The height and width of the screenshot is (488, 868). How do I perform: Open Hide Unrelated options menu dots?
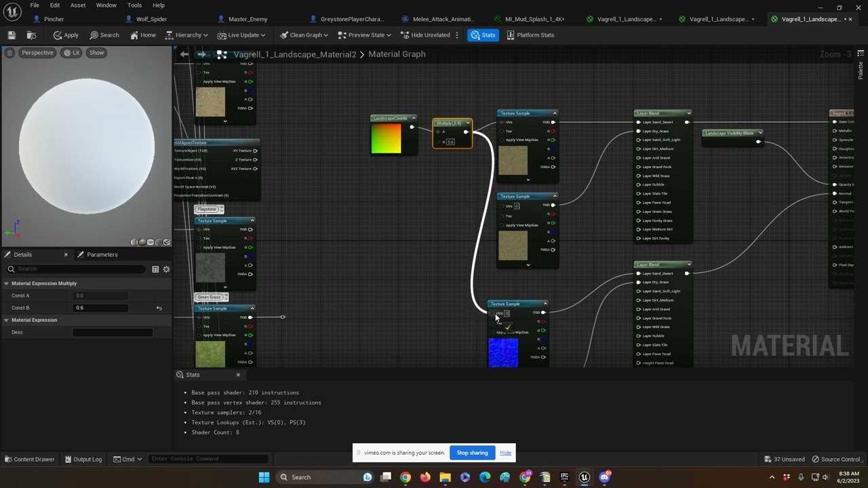point(457,35)
